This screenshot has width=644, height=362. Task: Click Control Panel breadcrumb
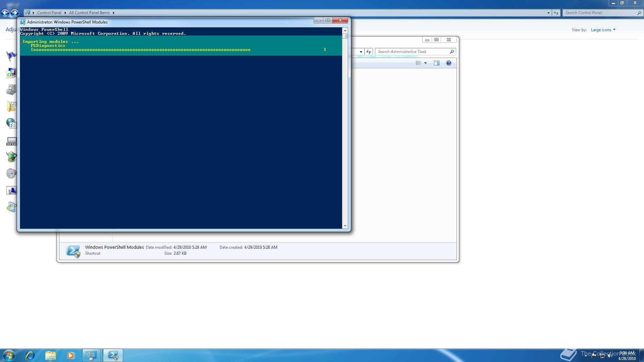pyautogui.click(x=49, y=13)
